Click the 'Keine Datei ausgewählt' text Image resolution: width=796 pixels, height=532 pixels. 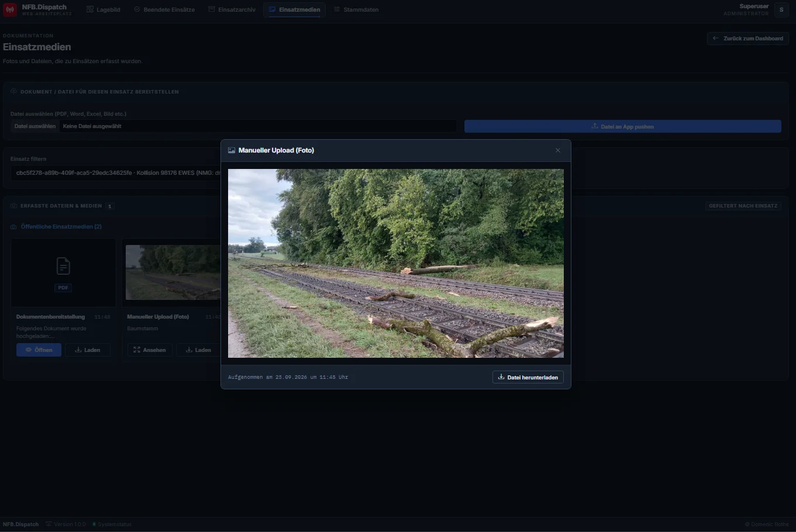tap(92, 126)
